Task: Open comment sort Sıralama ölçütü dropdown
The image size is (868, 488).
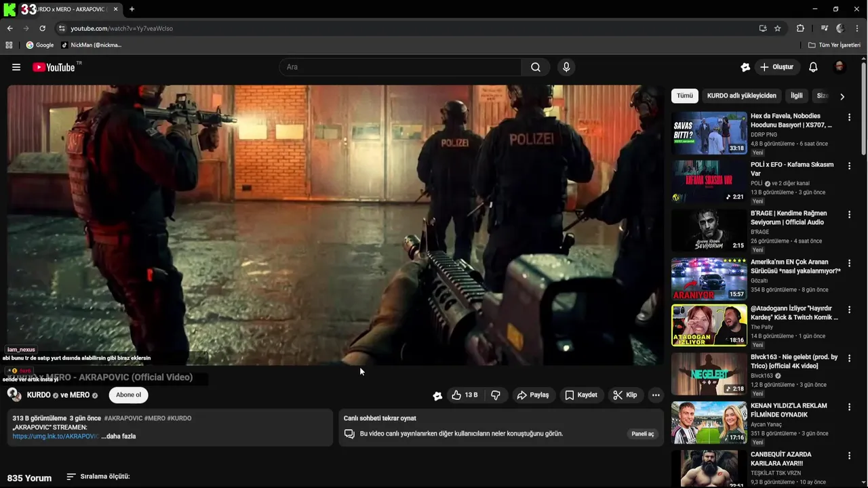Action: click(x=98, y=476)
